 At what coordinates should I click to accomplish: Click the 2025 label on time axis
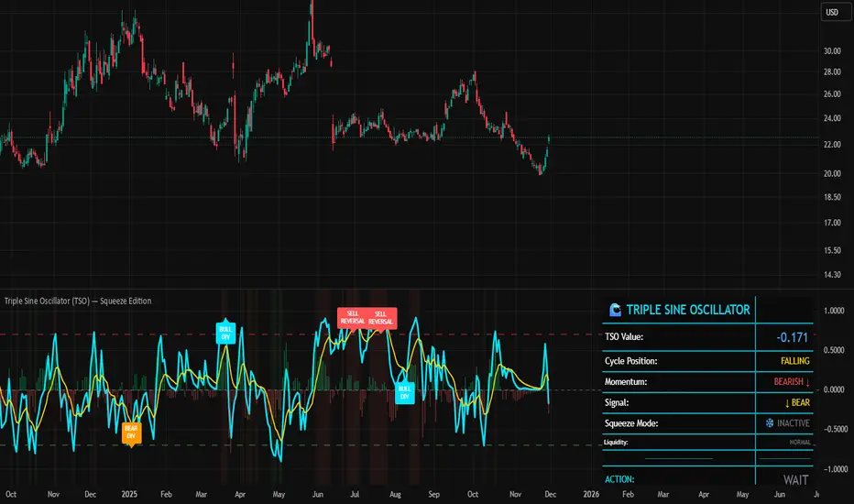129,494
